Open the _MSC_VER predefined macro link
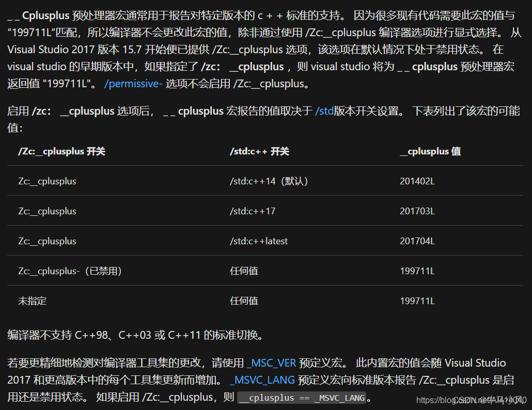 [x=272, y=362]
